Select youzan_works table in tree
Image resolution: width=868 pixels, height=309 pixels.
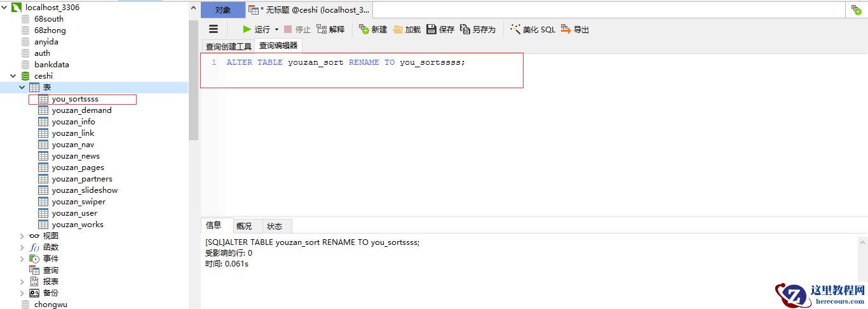point(78,225)
